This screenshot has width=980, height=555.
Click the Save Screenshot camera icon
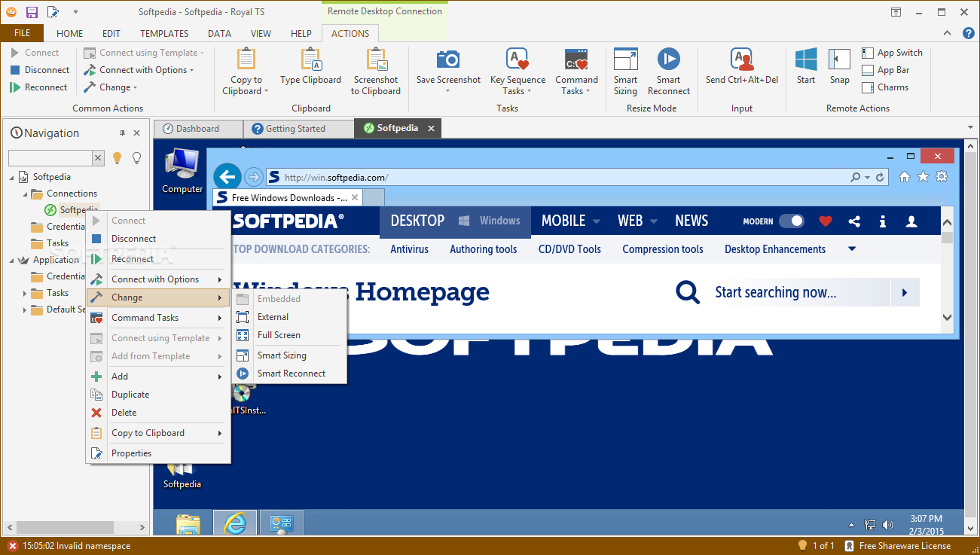tap(448, 59)
